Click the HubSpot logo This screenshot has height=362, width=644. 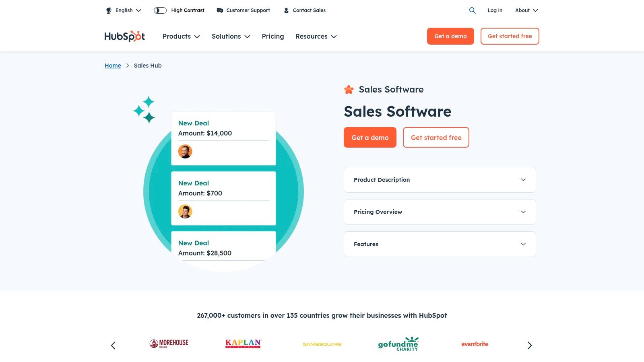[124, 36]
